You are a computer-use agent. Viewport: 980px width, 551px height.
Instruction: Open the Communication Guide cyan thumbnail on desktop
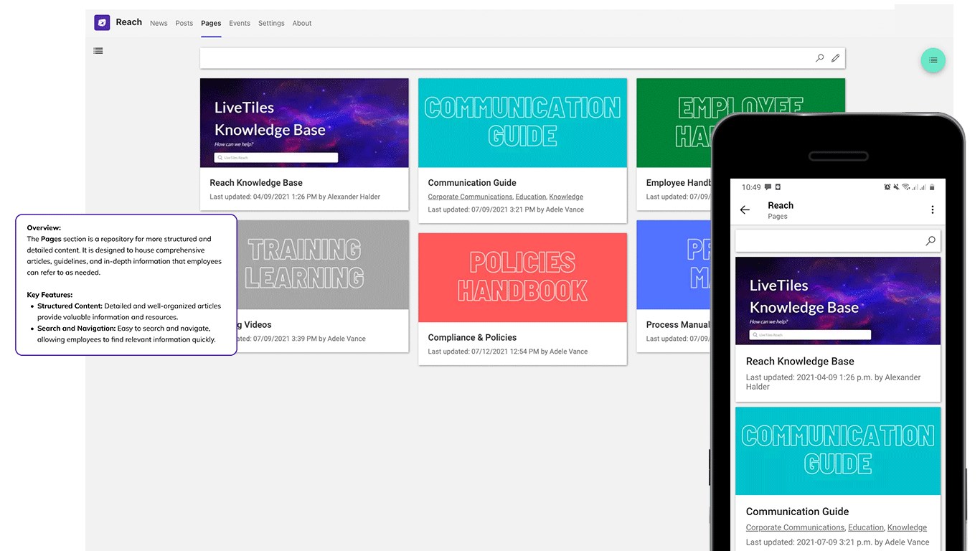click(x=522, y=123)
